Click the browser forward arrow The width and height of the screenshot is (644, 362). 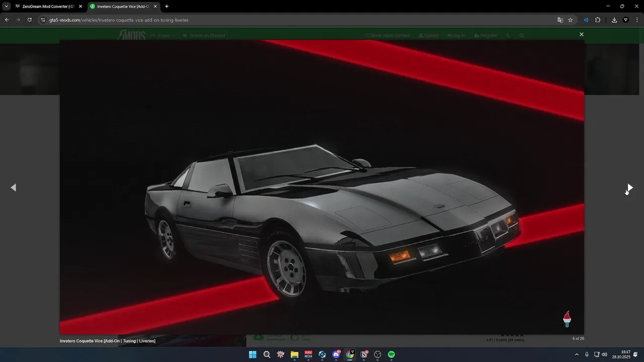pyautogui.click(x=18, y=20)
